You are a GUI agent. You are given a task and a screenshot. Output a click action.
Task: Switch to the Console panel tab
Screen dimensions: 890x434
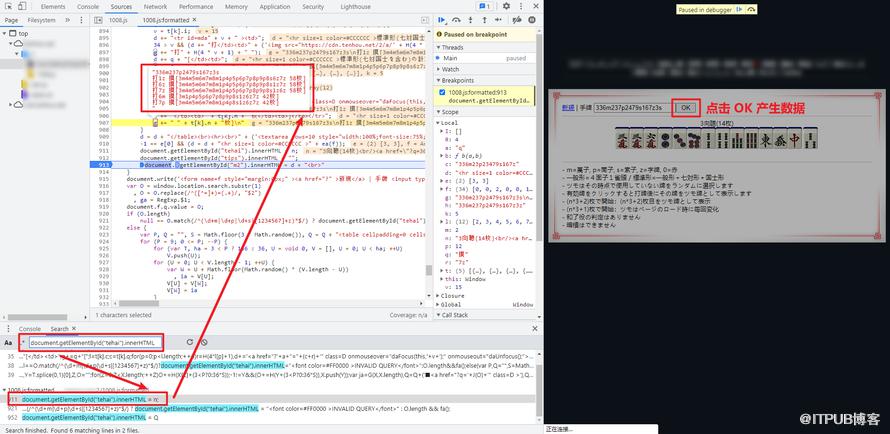coord(88,7)
